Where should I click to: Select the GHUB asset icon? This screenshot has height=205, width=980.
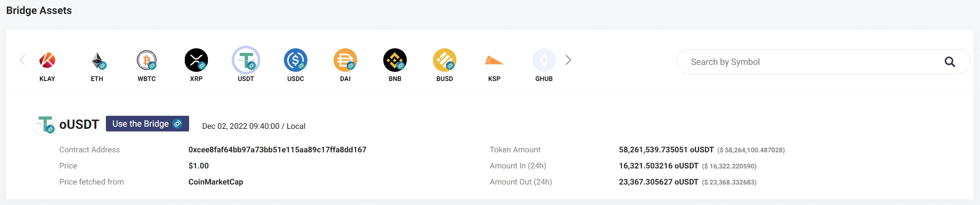[x=544, y=60]
